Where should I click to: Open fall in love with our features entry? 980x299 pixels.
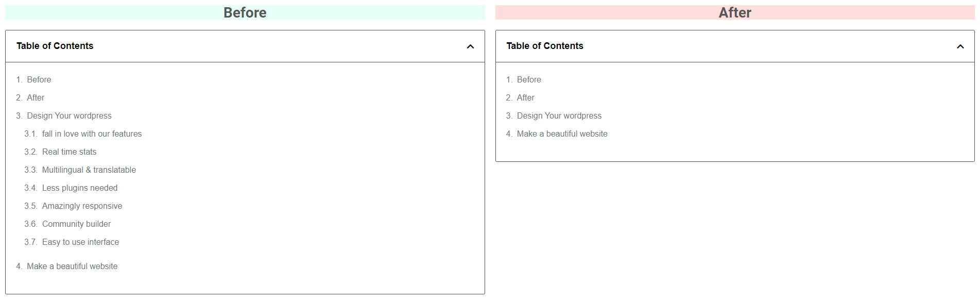[92, 134]
